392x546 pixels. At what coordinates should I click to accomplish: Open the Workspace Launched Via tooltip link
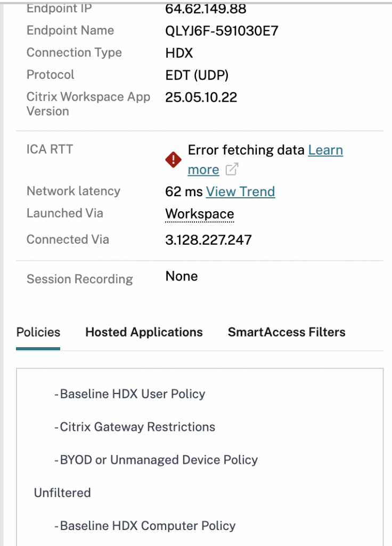pyautogui.click(x=199, y=213)
